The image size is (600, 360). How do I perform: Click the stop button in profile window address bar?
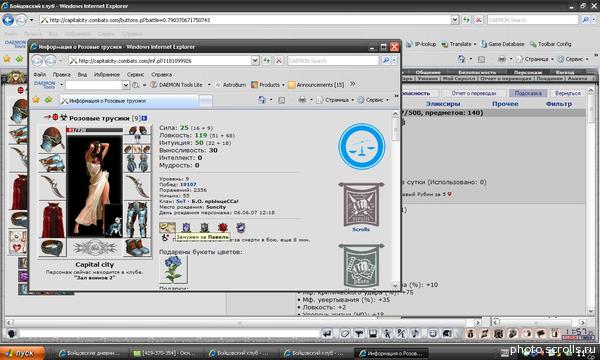point(279,60)
